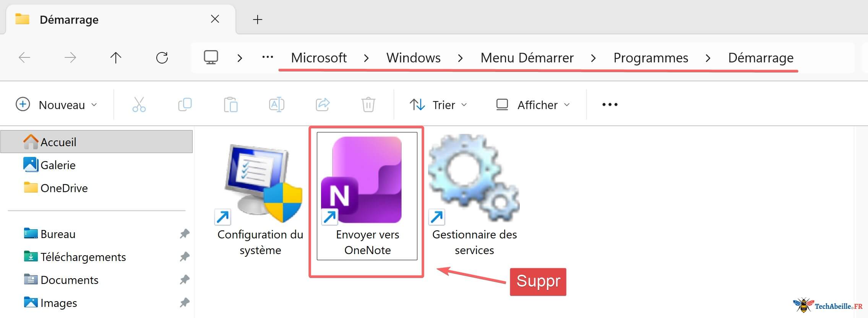Select the Démarrage tab
The image size is (868, 318).
point(69,19)
